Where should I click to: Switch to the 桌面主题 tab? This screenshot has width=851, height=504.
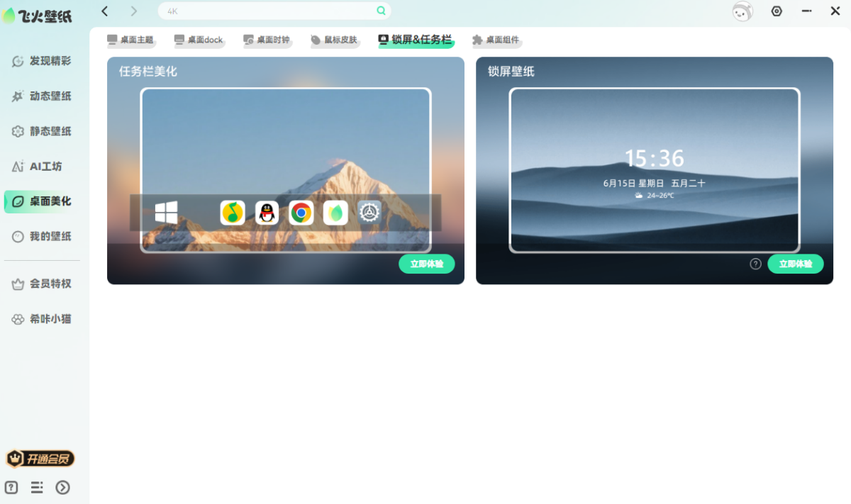tap(130, 40)
